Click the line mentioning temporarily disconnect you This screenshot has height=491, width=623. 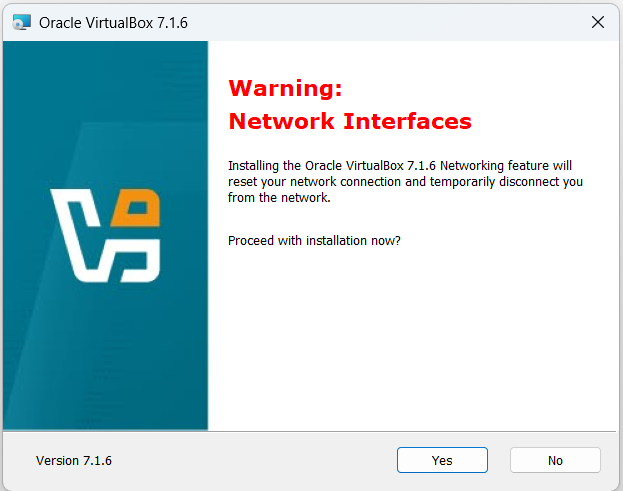click(x=405, y=182)
